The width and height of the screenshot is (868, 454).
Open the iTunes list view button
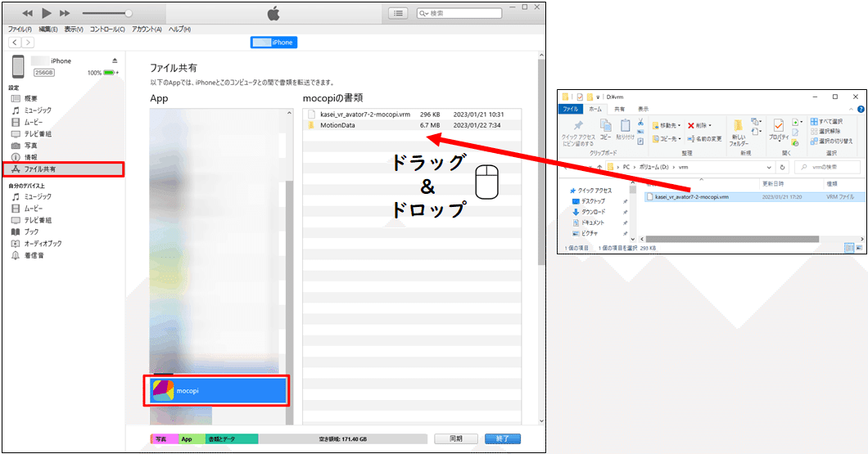[x=398, y=13]
